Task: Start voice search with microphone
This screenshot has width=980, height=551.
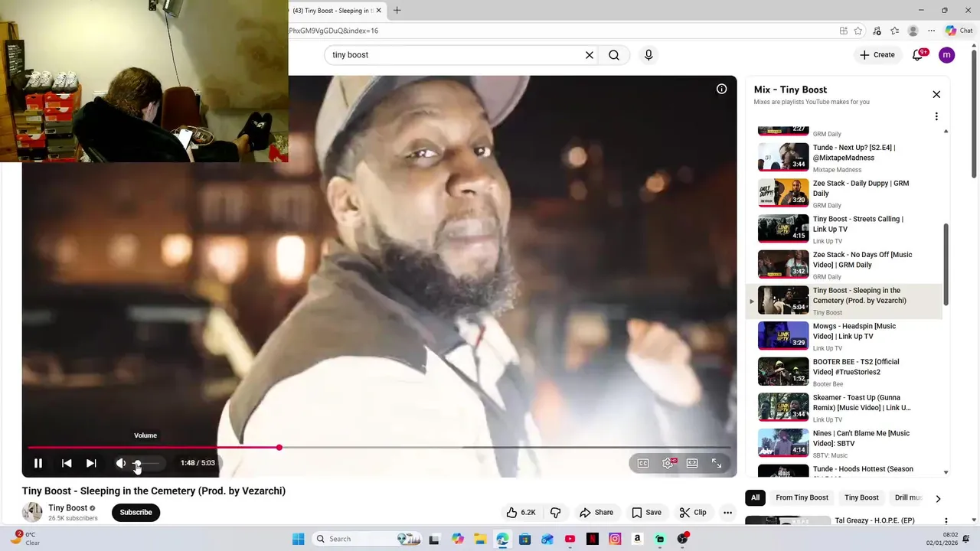Action: [648, 55]
